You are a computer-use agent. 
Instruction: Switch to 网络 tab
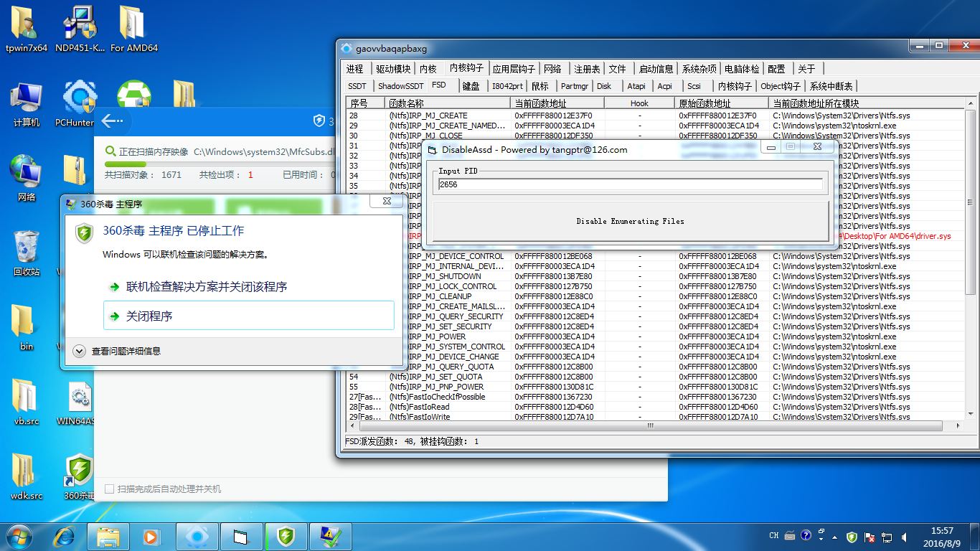552,69
